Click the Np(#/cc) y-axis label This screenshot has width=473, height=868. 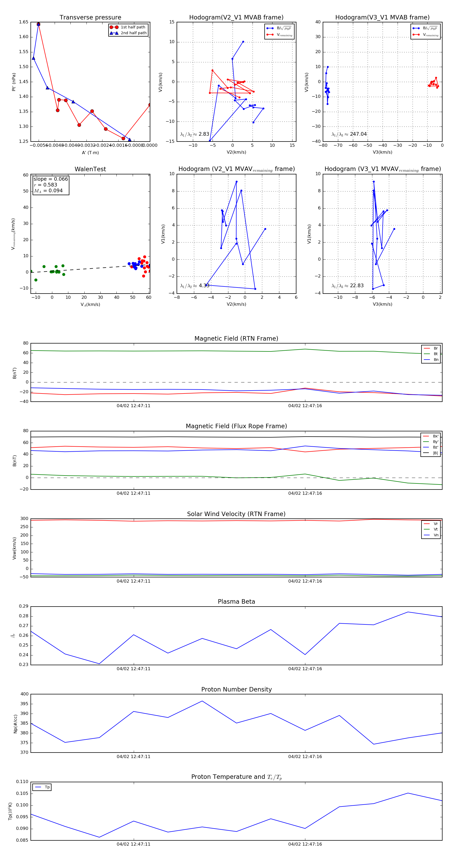tap(15, 723)
